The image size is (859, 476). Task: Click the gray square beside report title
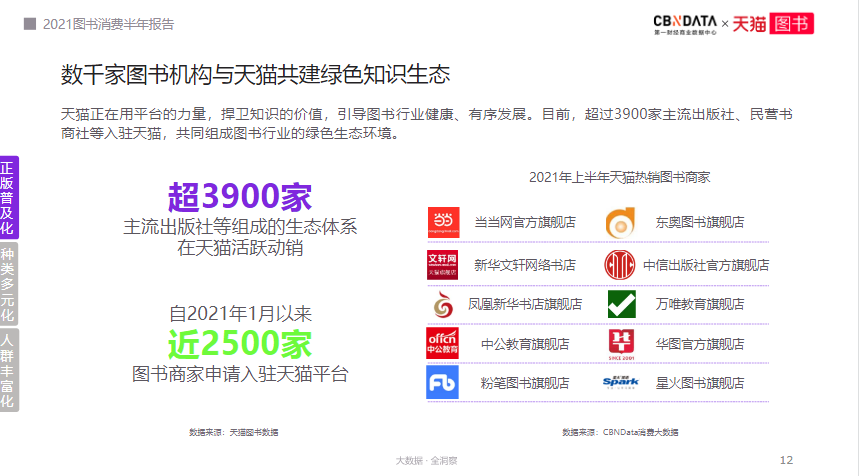pyautogui.click(x=30, y=24)
